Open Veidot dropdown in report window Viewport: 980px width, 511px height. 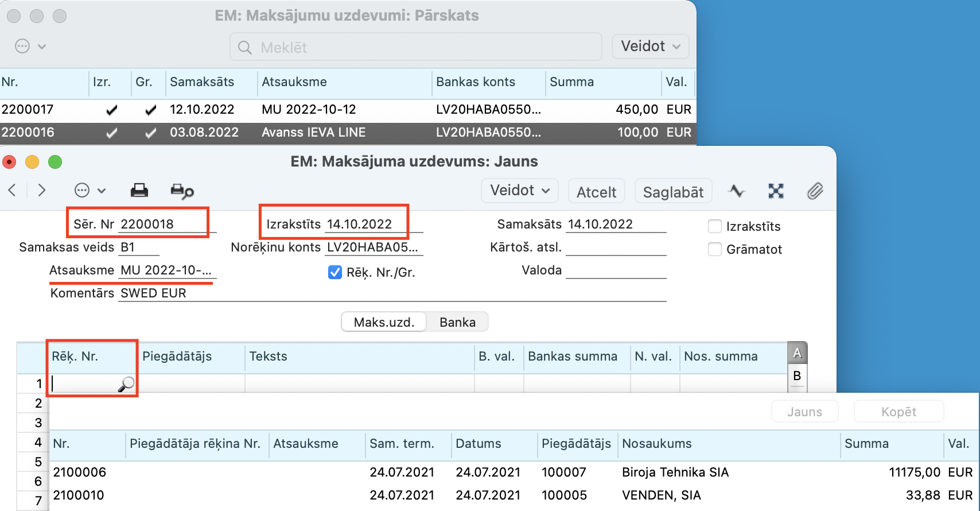[650, 47]
